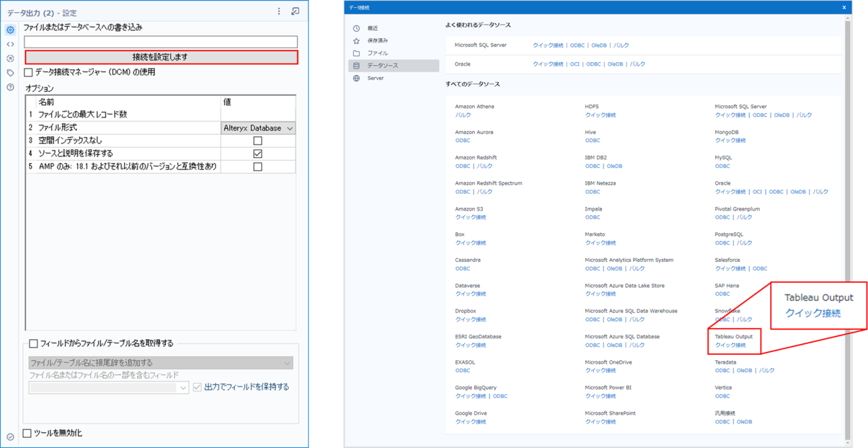
Task: Select the XML view icon in the left sidebar
Action: [9, 44]
